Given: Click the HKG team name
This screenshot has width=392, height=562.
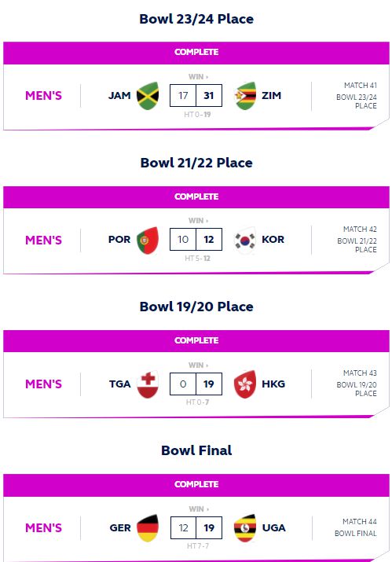Looking at the screenshot, I should click(x=273, y=384).
